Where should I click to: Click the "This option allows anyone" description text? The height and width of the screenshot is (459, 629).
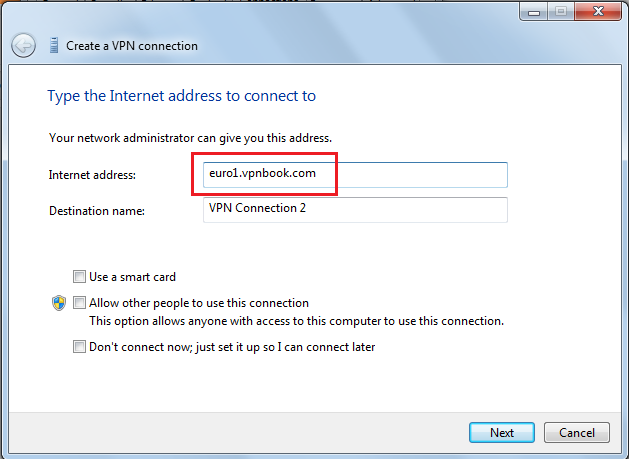click(296, 321)
